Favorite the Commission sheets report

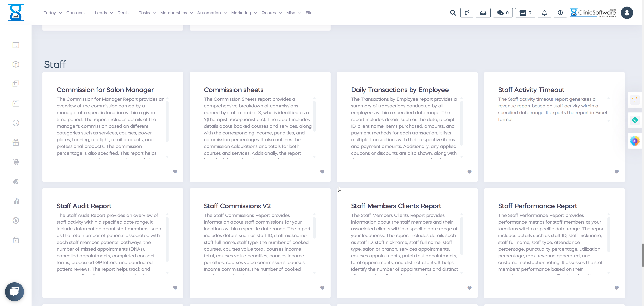click(322, 172)
